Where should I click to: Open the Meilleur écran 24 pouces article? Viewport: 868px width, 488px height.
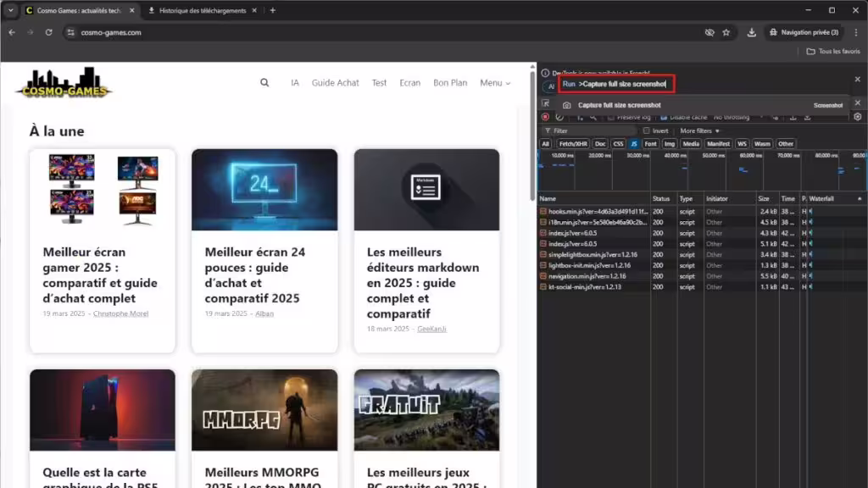(x=255, y=275)
